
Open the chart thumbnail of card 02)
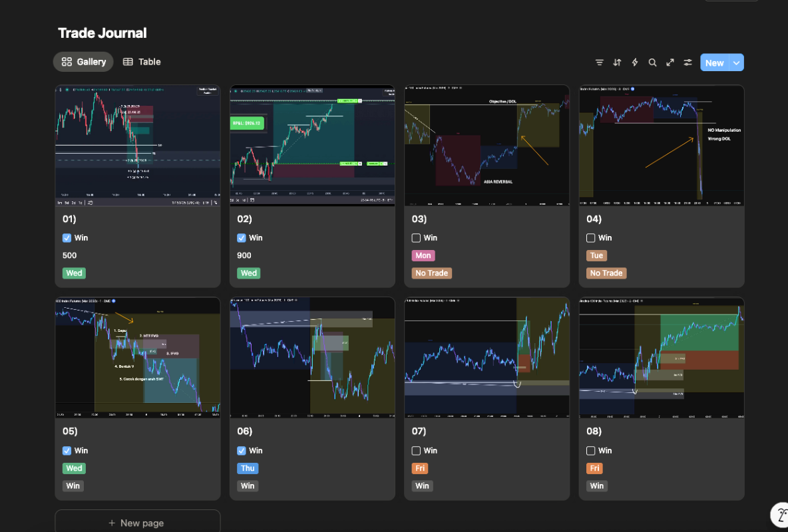click(312, 145)
